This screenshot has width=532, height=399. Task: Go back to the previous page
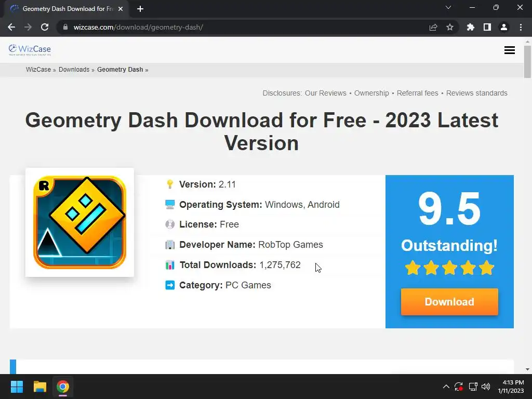point(11,27)
